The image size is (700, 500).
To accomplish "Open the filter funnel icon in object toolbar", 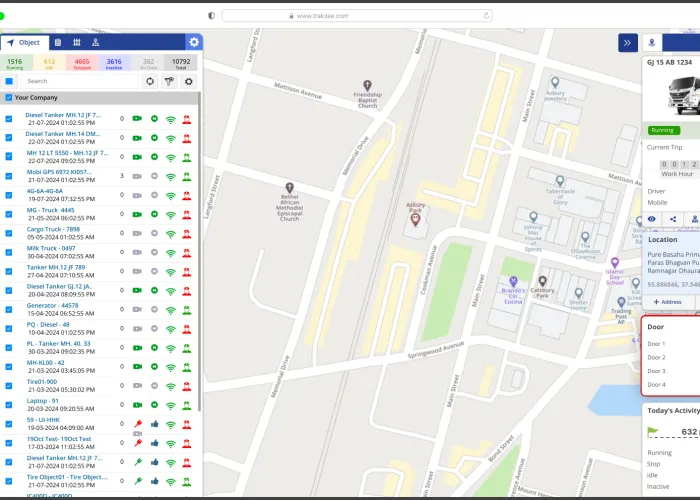I will point(169,81).
